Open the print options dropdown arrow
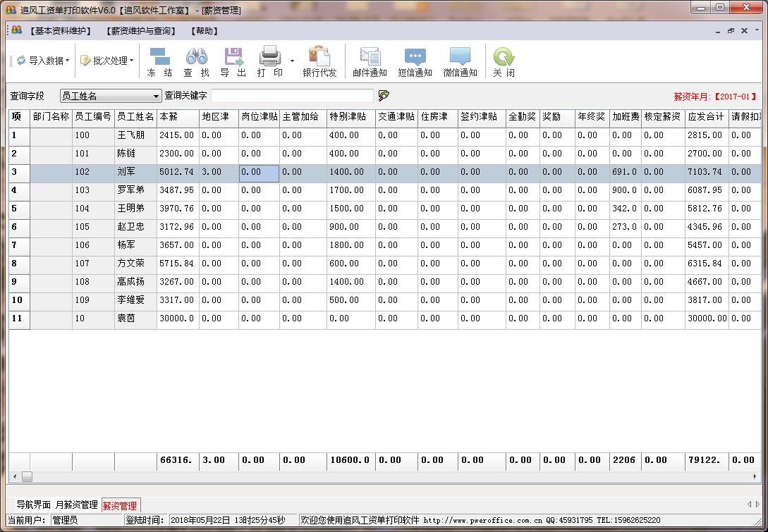 tap(292, 61)
